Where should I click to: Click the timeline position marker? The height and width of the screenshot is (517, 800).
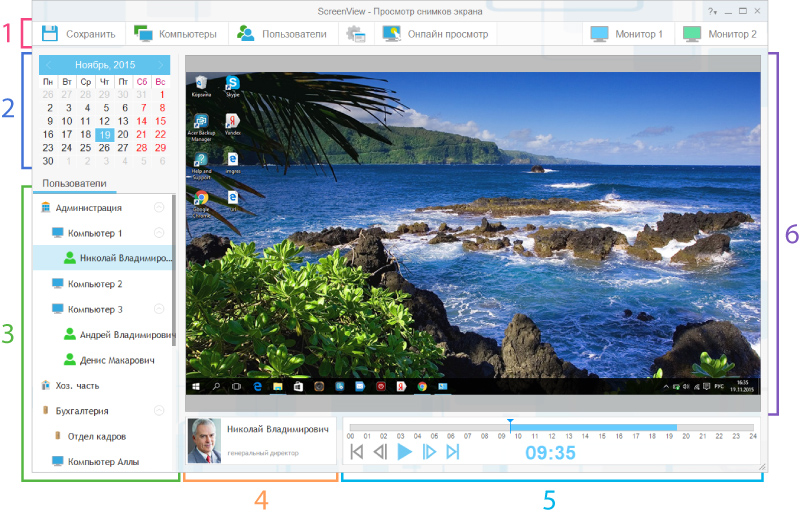(x=510, y=425)
